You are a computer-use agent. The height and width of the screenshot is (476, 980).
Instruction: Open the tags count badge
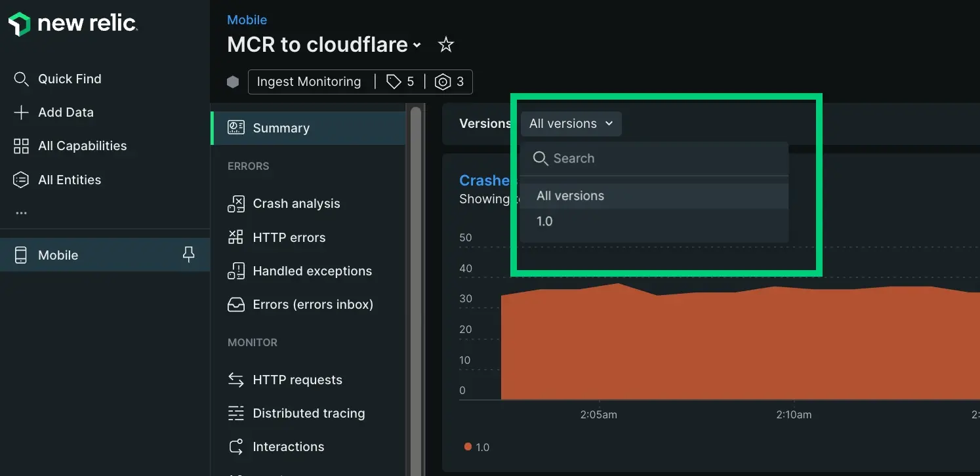pyautogui.click(x=400, y=82)
